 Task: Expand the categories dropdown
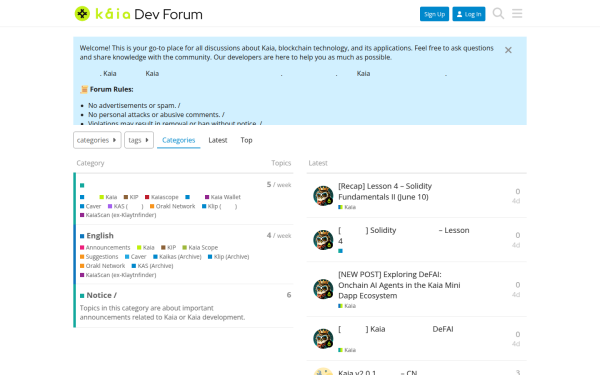[97, 140]
